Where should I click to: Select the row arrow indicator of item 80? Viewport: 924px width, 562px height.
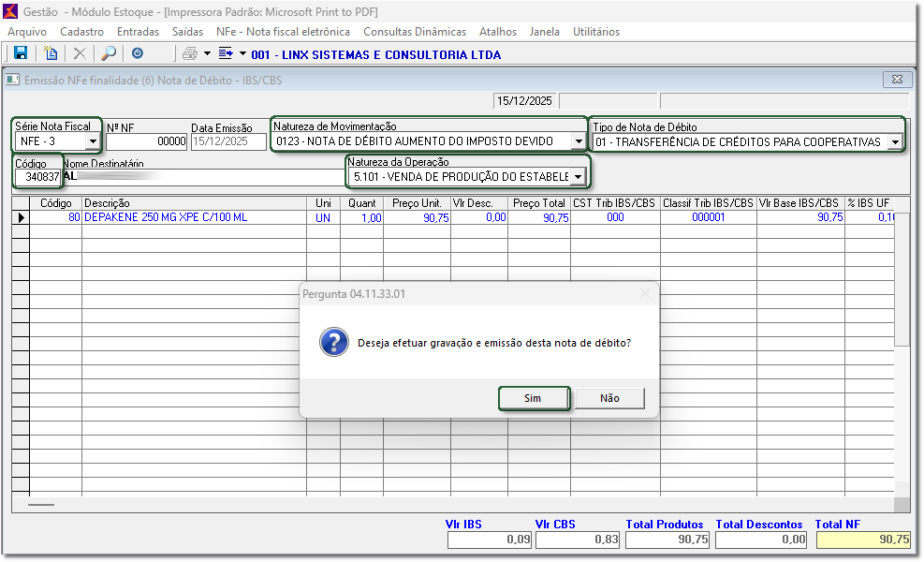pyautogui.click(x=21, y=217)
